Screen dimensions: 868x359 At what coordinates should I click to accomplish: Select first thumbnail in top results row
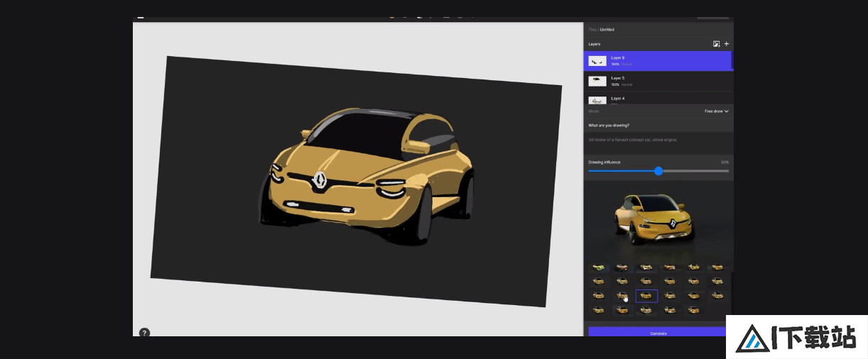(x=598, y=267)
